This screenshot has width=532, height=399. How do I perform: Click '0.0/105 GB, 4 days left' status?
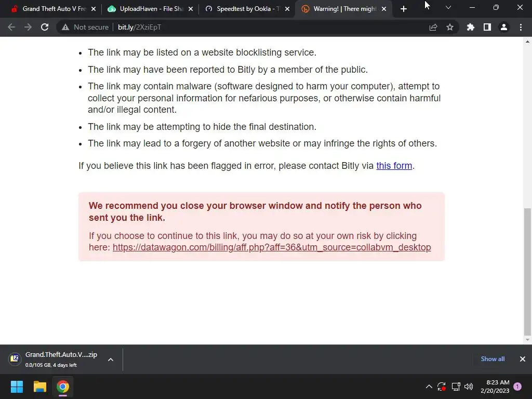[x=51, y=365]
